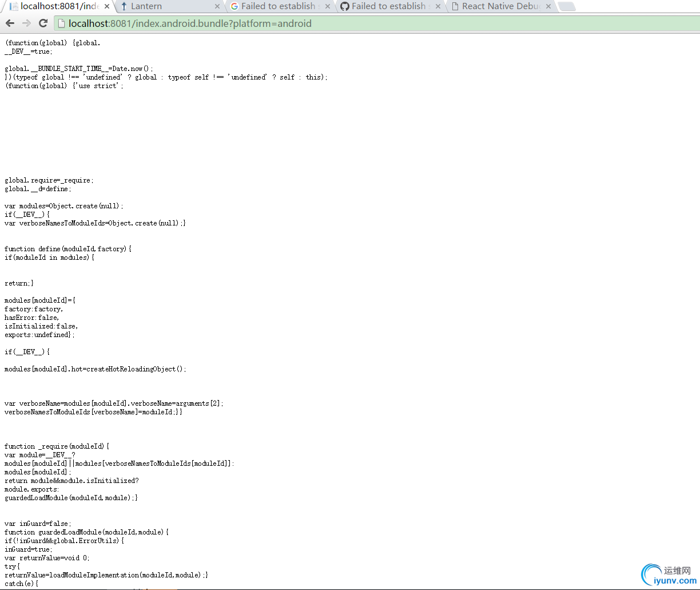
Task: Click the line 'isInitialized:false,'
Action: click(x=41, y=326)
